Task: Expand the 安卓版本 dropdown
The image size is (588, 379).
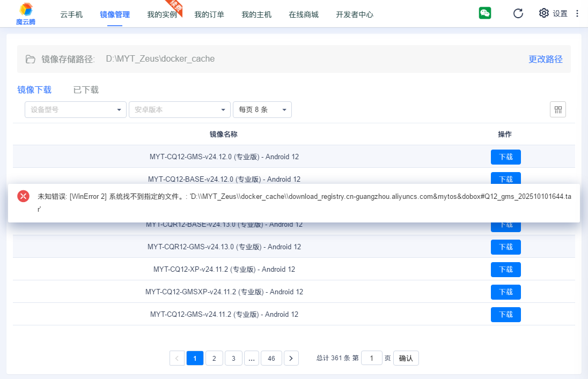Action: [x=180, y=109]
